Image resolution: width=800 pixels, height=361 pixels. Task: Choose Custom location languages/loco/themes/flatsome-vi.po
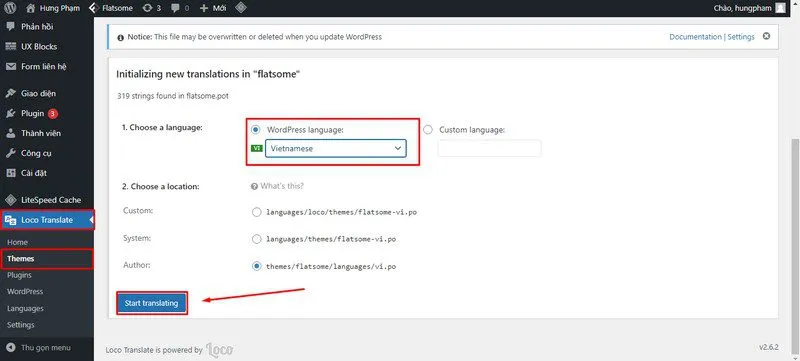pos(257,212)
